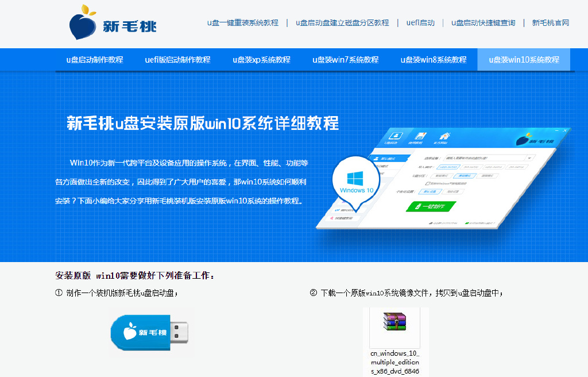The height and width of the screenshot is (377, 588).
Task: Switch to the u盘装xp系统教程 tab
Action: pyautogui.click(x=261, y=59)
